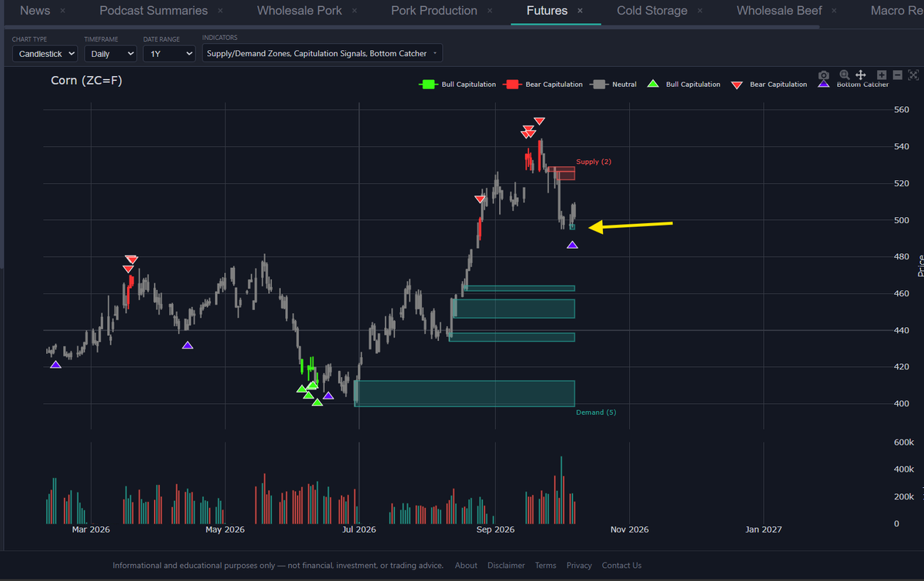Close the Pork Production tab
The image size is (924, 581).
490,12
